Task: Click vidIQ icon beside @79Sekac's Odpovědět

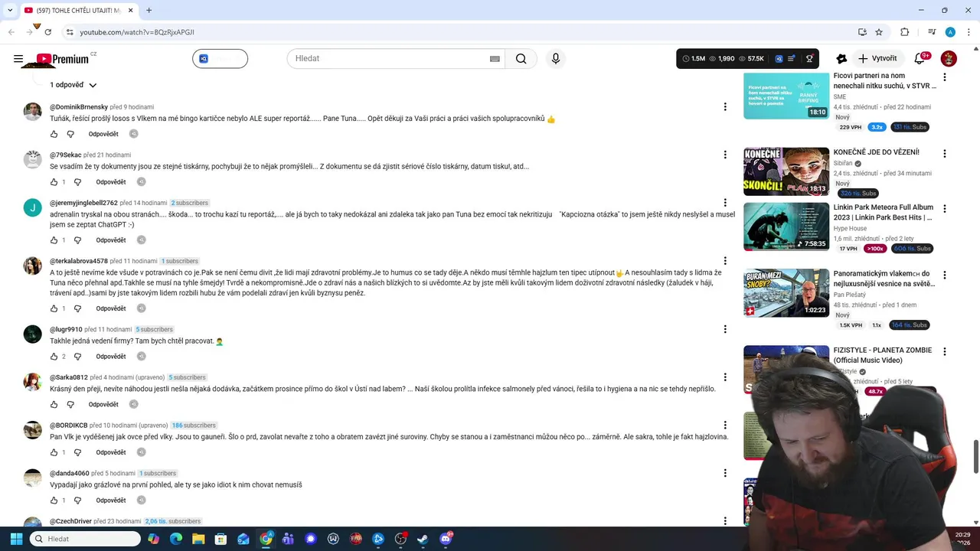Action: (x=141, y=182)
